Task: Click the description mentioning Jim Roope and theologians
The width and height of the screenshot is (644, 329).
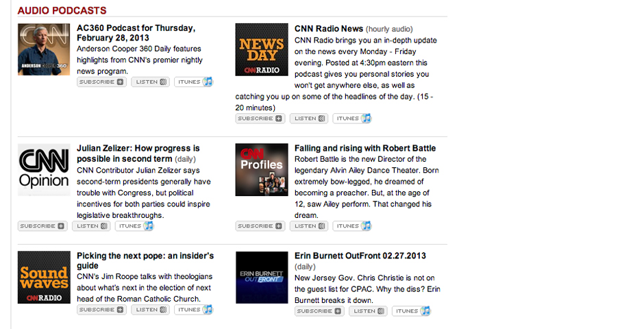Action: click(x=144, y=287)
